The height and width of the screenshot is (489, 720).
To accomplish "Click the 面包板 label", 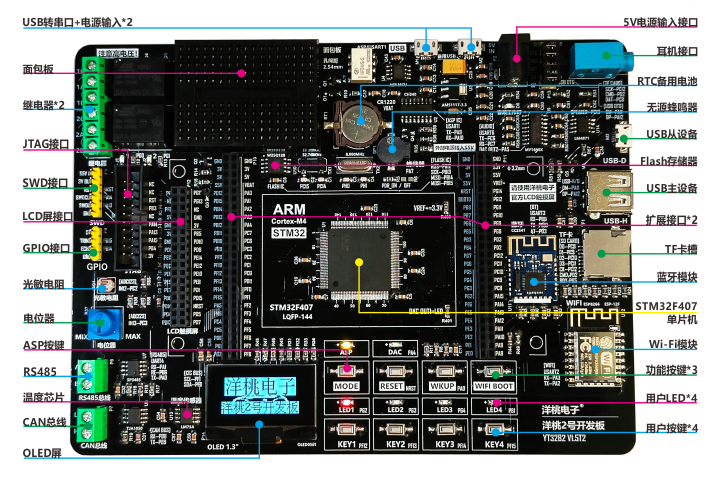I will [38, 69].
